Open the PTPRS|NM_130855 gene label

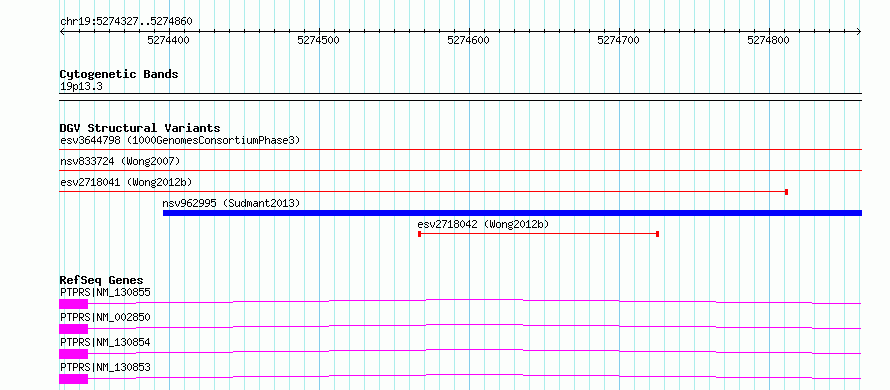tap(105, 293)
